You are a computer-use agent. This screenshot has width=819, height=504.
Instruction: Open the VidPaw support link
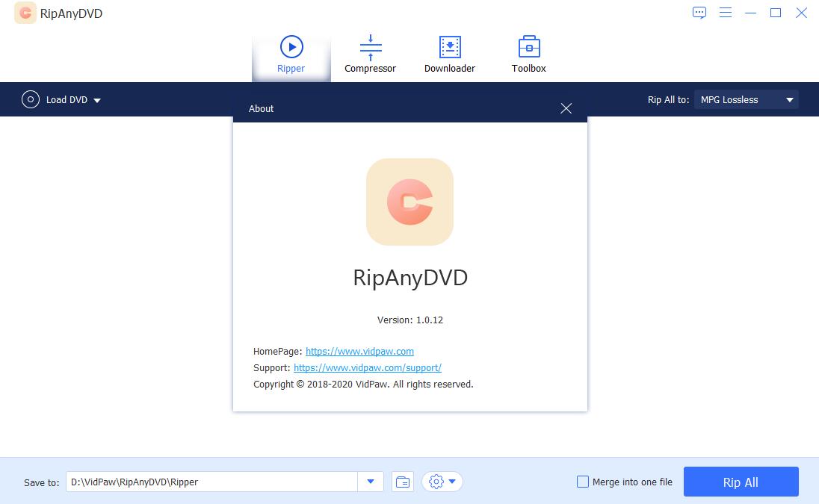(x=367, y=367)
